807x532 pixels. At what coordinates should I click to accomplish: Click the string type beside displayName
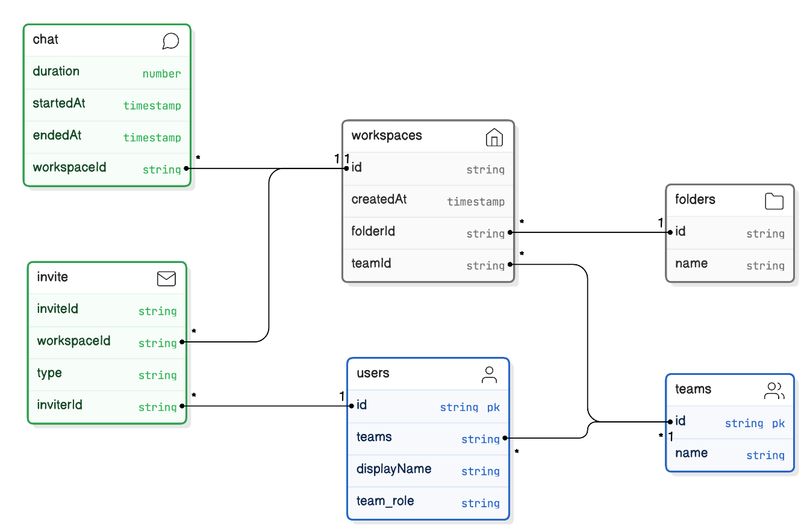click(x=481, y=472)
